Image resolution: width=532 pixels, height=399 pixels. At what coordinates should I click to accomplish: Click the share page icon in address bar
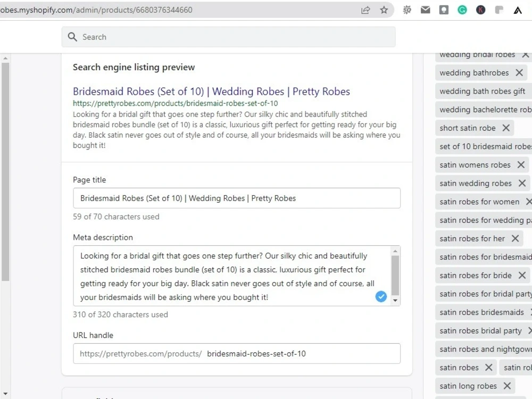(x=365, y=10)
